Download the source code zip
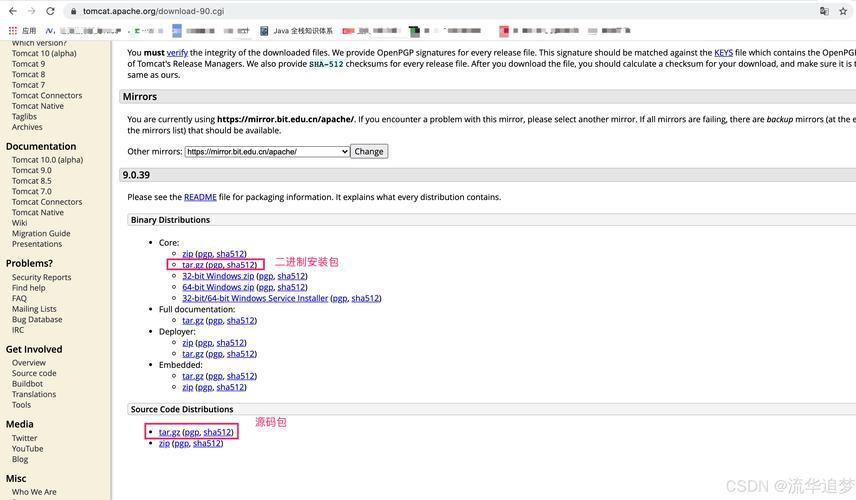 click(164, 443)
